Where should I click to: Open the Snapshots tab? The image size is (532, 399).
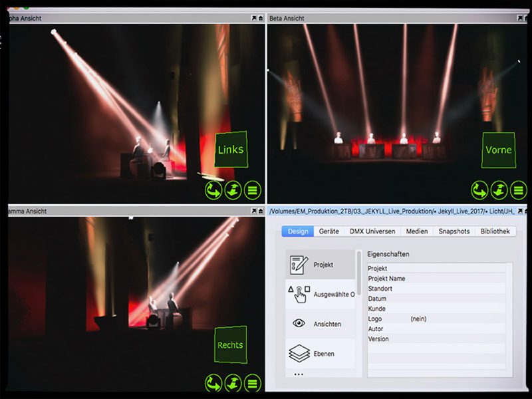point(454,231)
